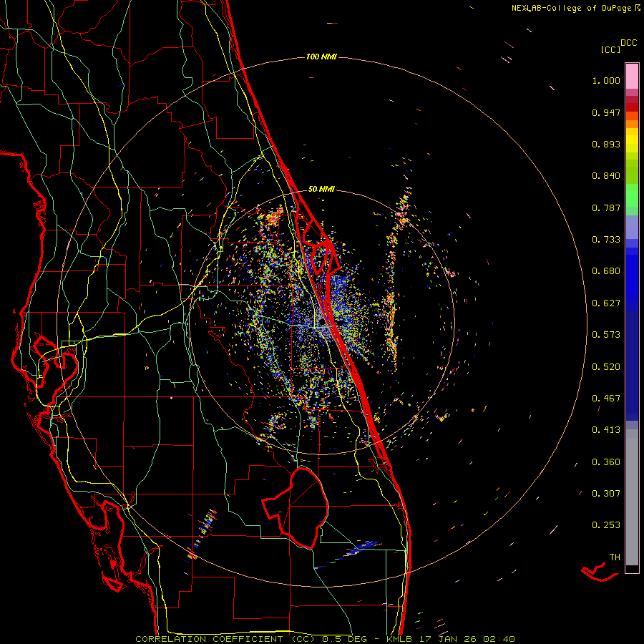Click the DCC label above the color bar
Viewport: 644px width, 644px height.
click(x=628, y=43)
